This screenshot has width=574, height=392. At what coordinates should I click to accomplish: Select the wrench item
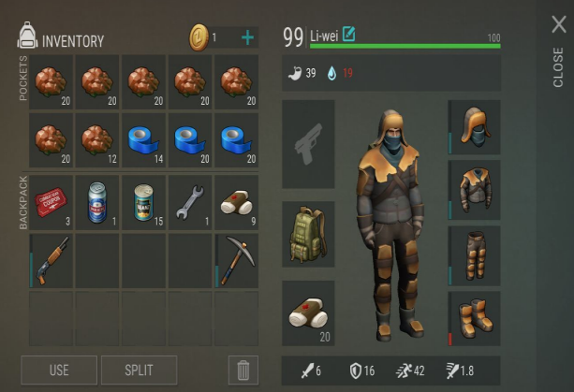click(x=190, y=203)
